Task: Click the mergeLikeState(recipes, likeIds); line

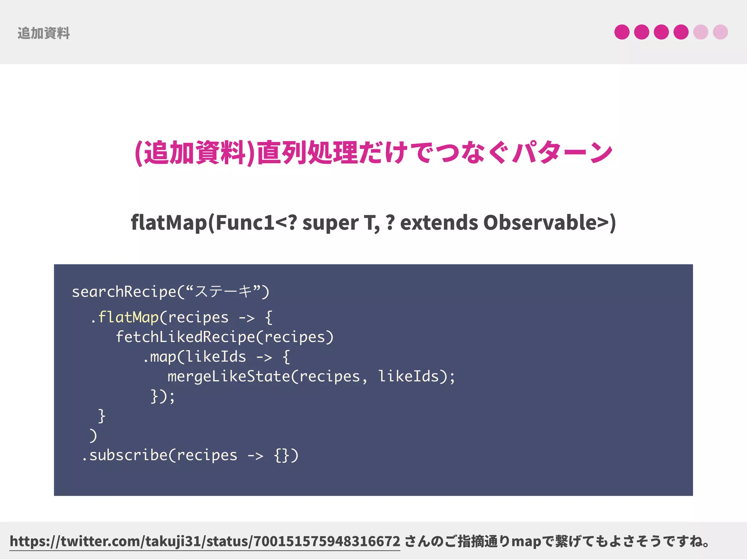Action: [x=311, y=376]
